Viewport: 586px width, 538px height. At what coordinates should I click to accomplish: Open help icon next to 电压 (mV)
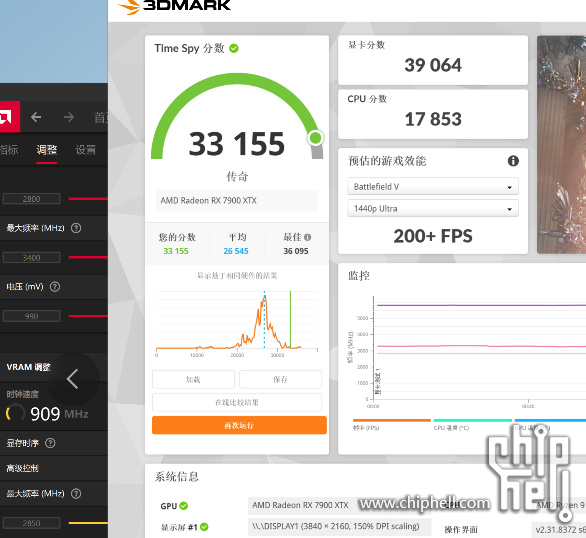[55, 287]
